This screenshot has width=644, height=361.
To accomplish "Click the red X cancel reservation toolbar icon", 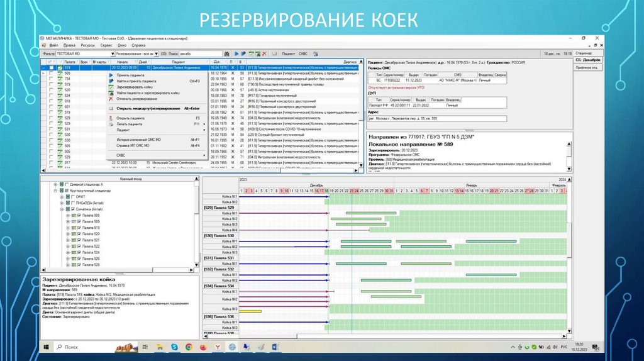I will click(x=265, y=54).
